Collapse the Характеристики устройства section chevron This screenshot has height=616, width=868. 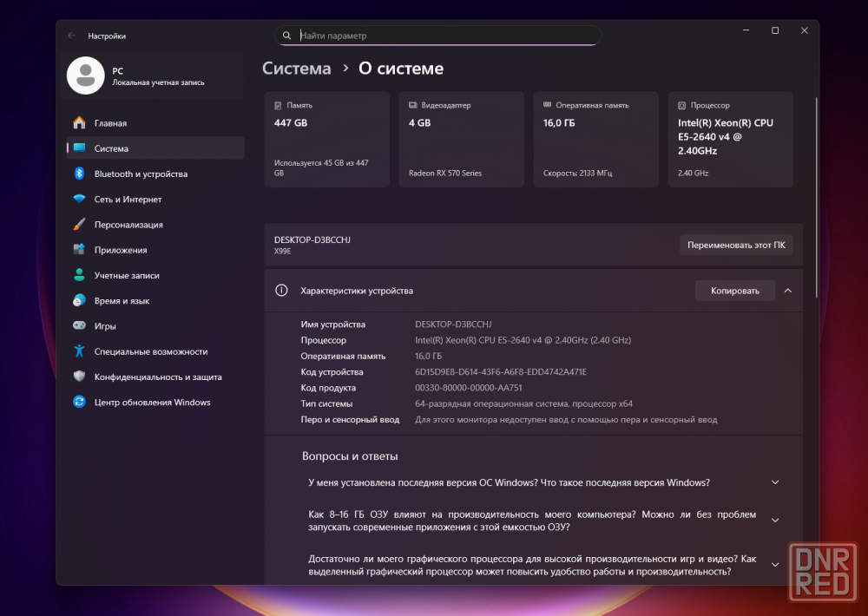pyautogui.click(x=787, y=291)
